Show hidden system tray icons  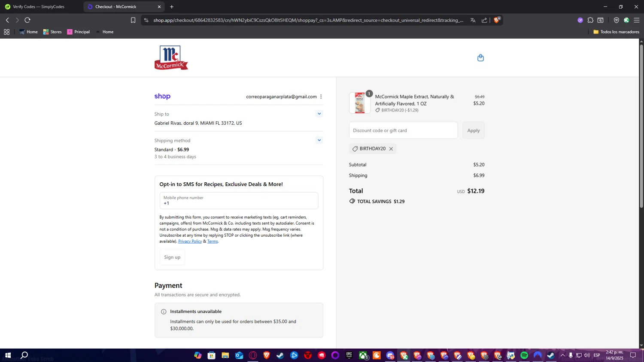(562, 355)
